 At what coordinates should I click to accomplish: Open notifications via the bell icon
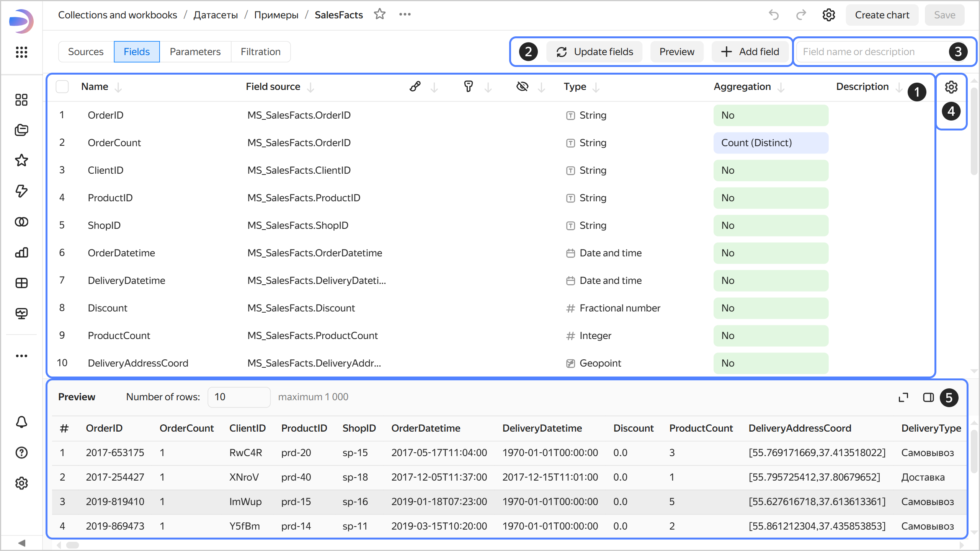point(21,422)
